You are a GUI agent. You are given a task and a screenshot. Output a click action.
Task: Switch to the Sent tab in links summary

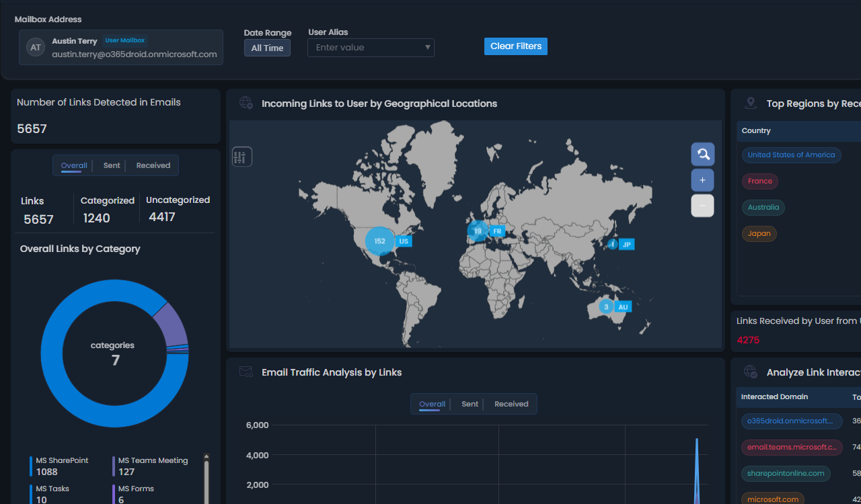[x=112, y=165]
